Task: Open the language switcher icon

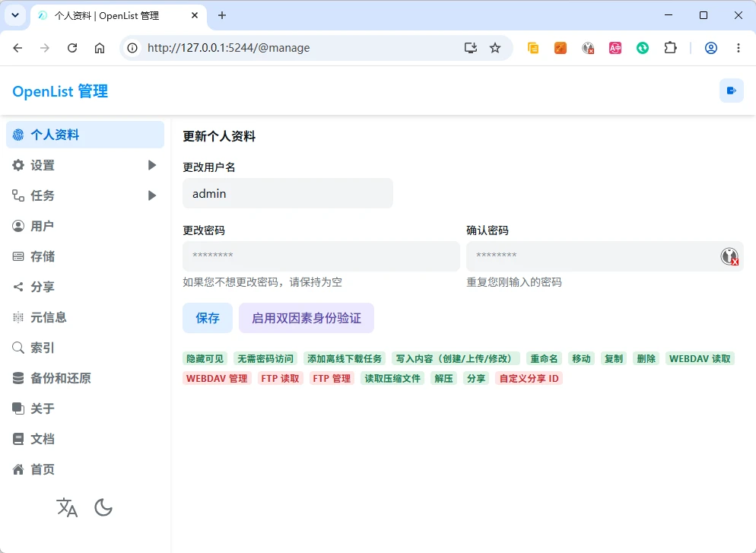Action: pyautogui.click(x=67, y=507)
